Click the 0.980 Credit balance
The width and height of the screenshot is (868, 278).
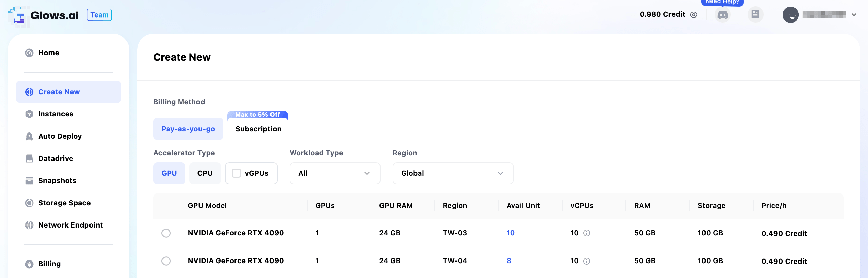(x=662, y=15)
